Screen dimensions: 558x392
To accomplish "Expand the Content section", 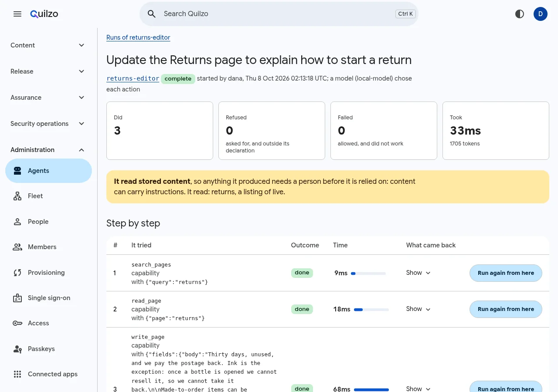I will (x=48, y=45).
